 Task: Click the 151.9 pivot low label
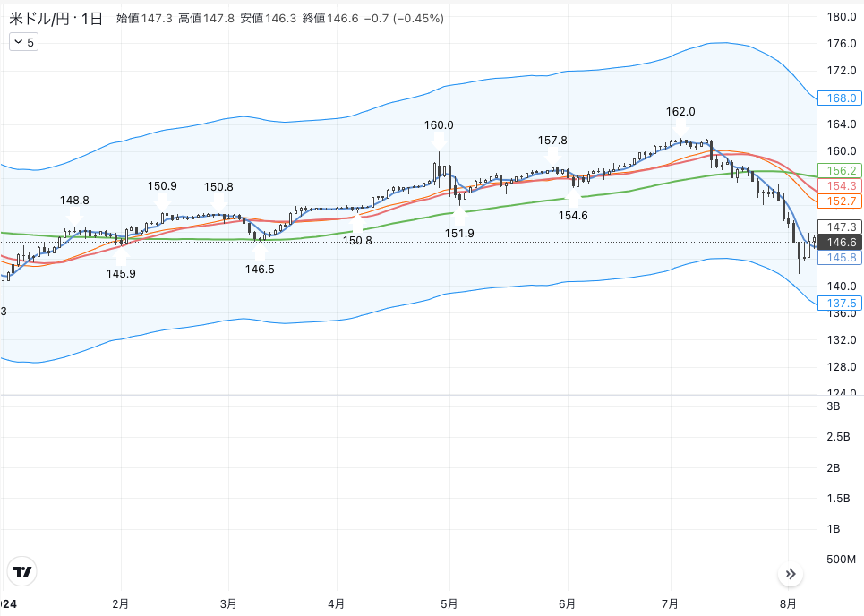tap(459, 234)
